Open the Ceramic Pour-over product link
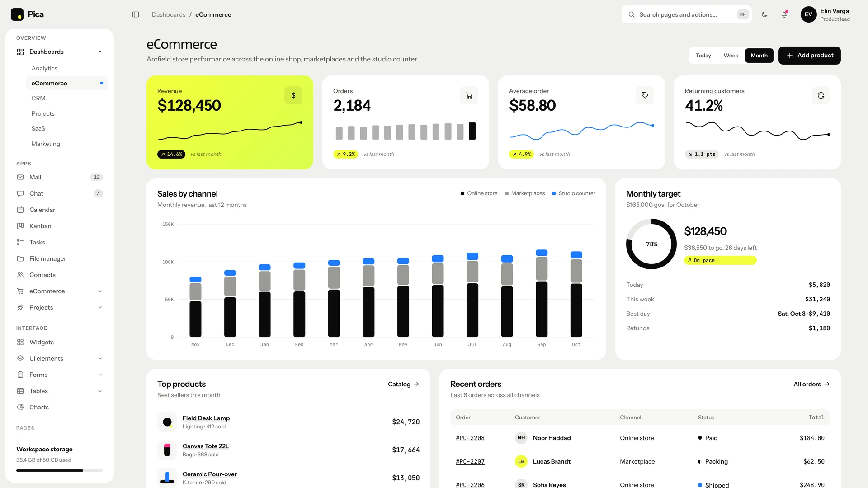 [x=209, y=474]
